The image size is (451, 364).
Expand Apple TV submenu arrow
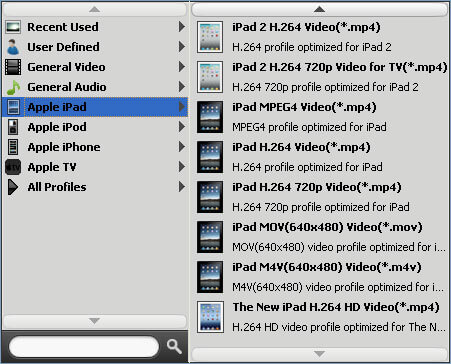(x=182, y=167)
